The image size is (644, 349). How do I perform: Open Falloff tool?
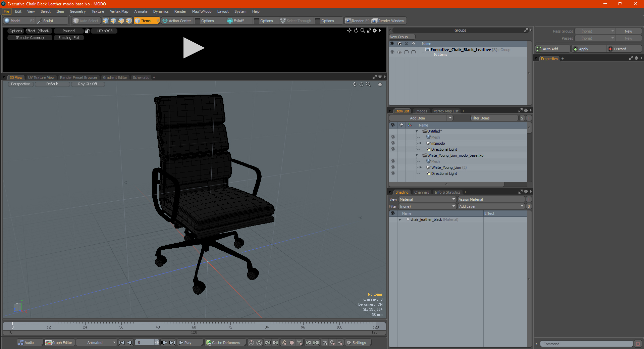pos(236,21)
